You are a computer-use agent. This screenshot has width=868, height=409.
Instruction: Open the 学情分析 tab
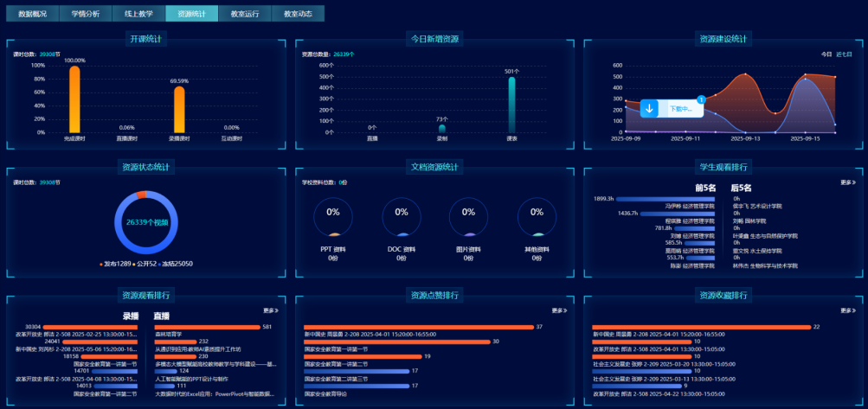click(86, 14)
